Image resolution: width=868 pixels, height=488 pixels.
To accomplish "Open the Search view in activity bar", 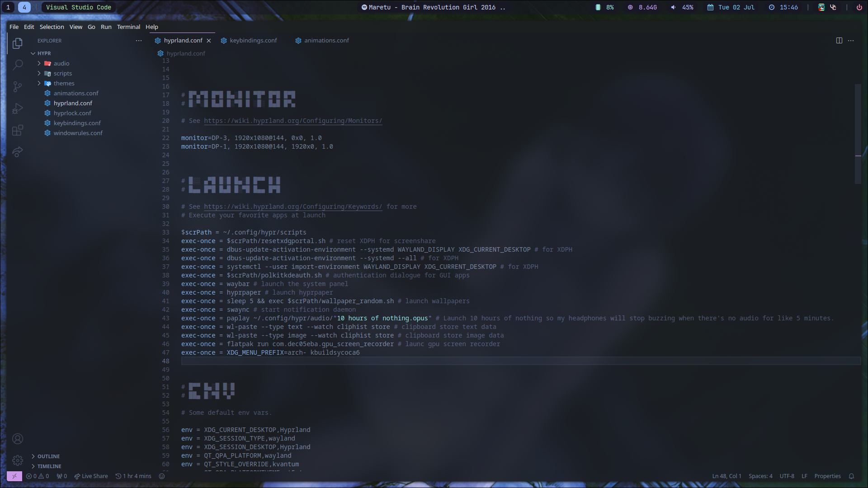I will [18, 65].
